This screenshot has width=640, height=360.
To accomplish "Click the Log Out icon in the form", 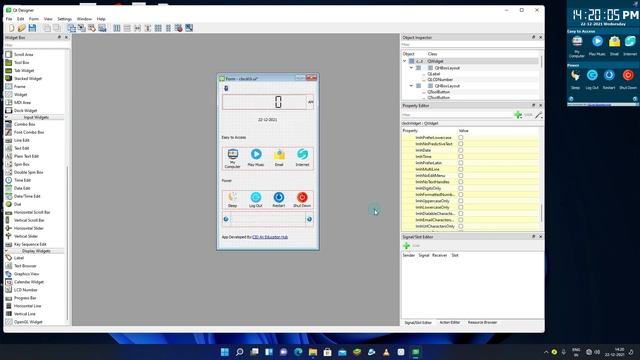I will 256,197.
